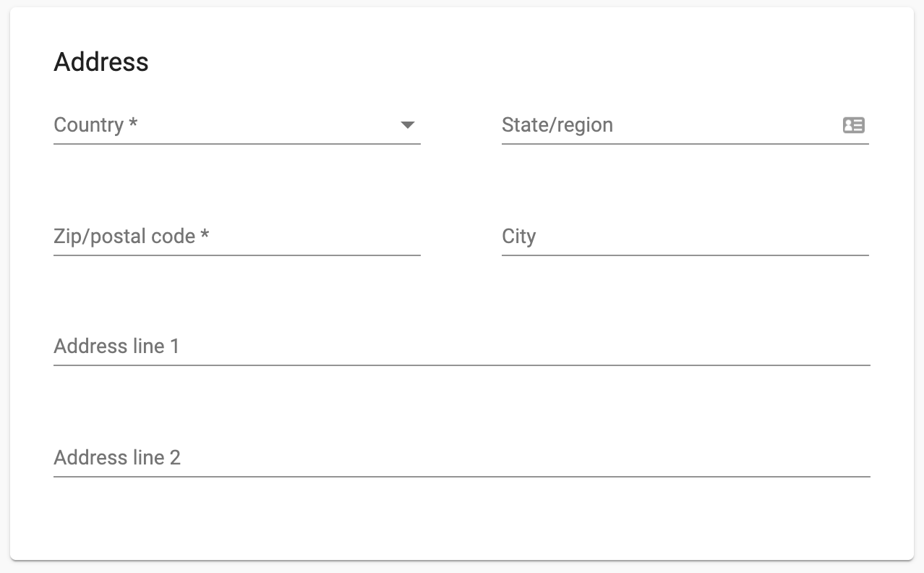Click the Zip/postal code label text

click(124, 237)
